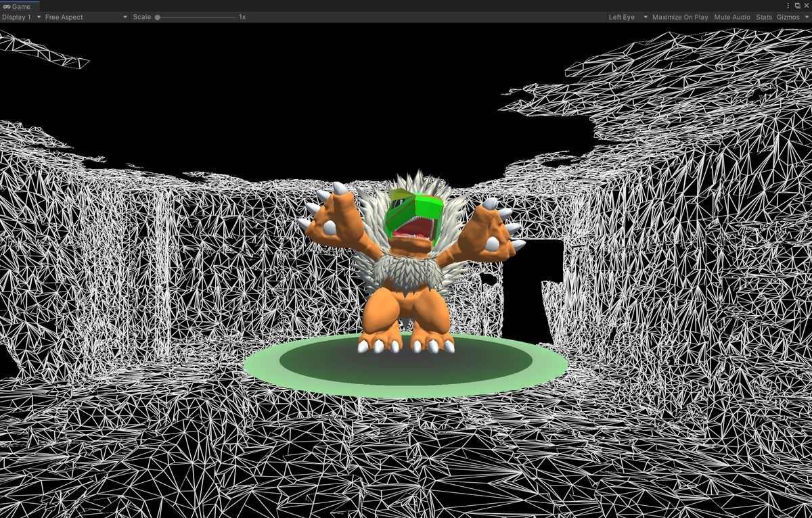Close the Game window
Viewport: 812px width, 518px height.
(x=805, y=5)
